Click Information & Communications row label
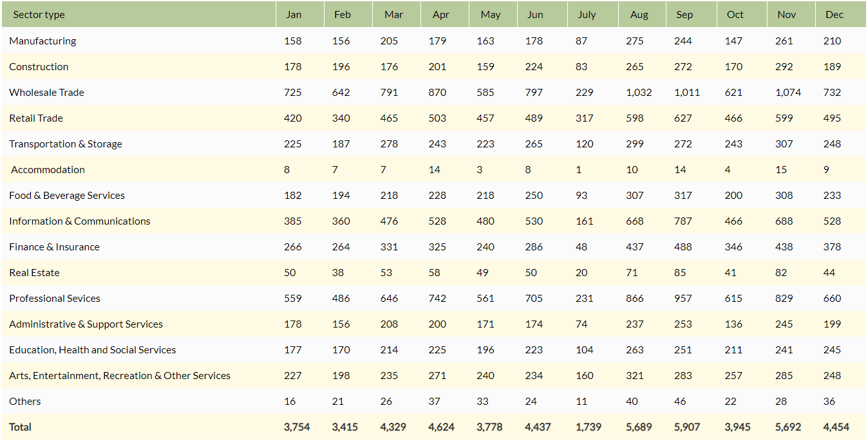The height and width of the screenshot is (446, 868). point(80,221)
